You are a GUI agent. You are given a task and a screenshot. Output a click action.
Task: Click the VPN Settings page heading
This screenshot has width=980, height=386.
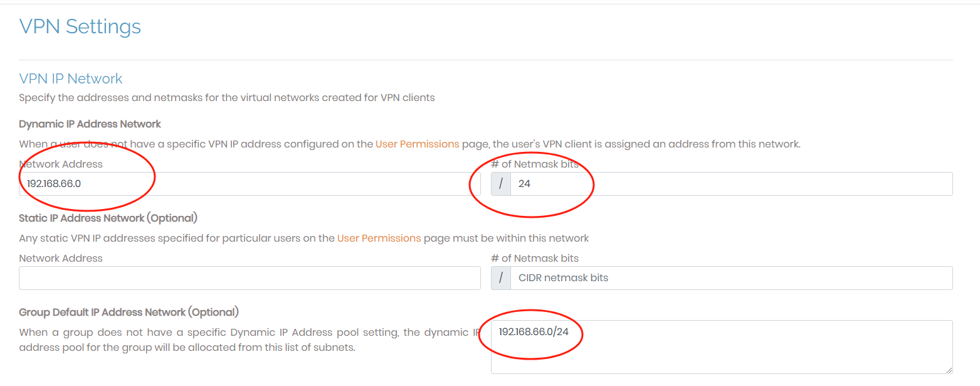pos(80,26)
